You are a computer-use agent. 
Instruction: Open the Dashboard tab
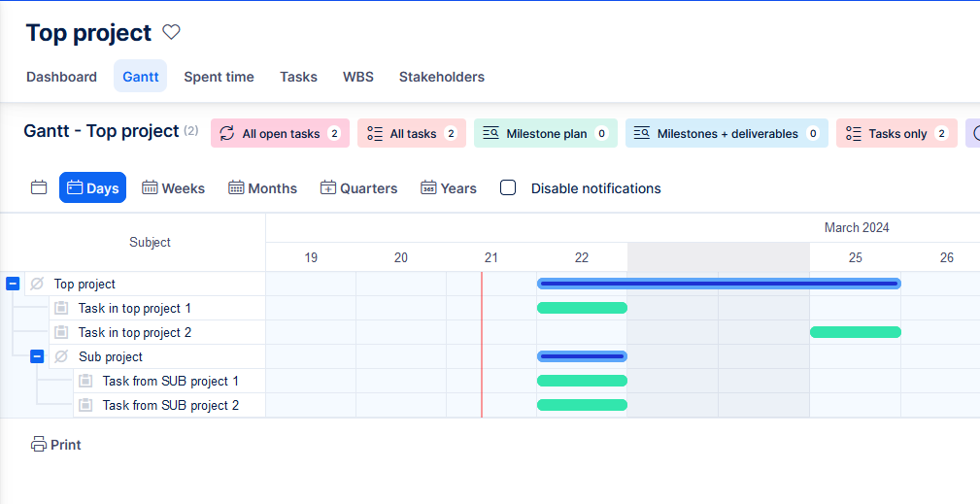coord(61,77)
